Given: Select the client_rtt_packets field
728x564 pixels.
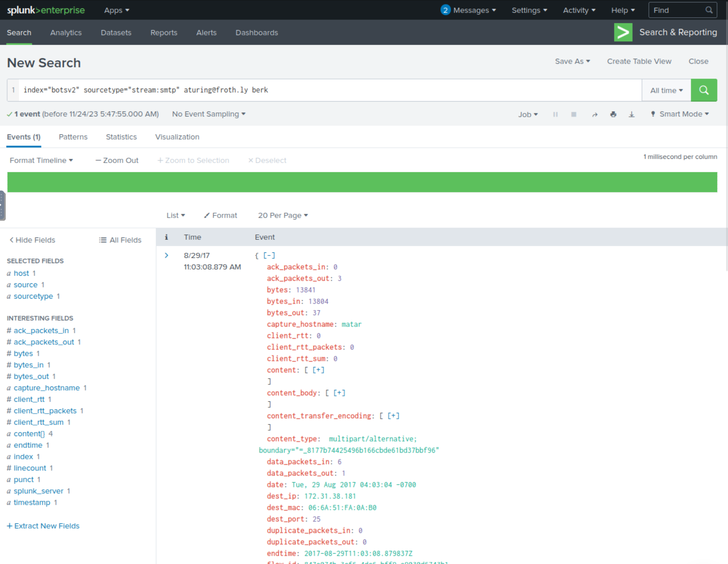Looking at the screenshot, I should tap(45, 411).
